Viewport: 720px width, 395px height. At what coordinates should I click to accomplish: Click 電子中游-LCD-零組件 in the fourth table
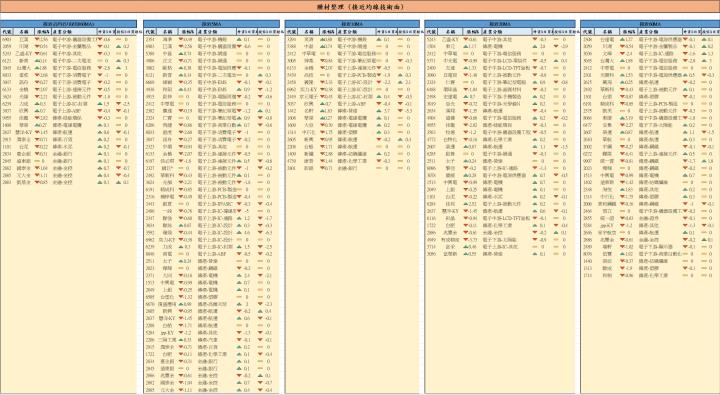click(x=505, y=61)
